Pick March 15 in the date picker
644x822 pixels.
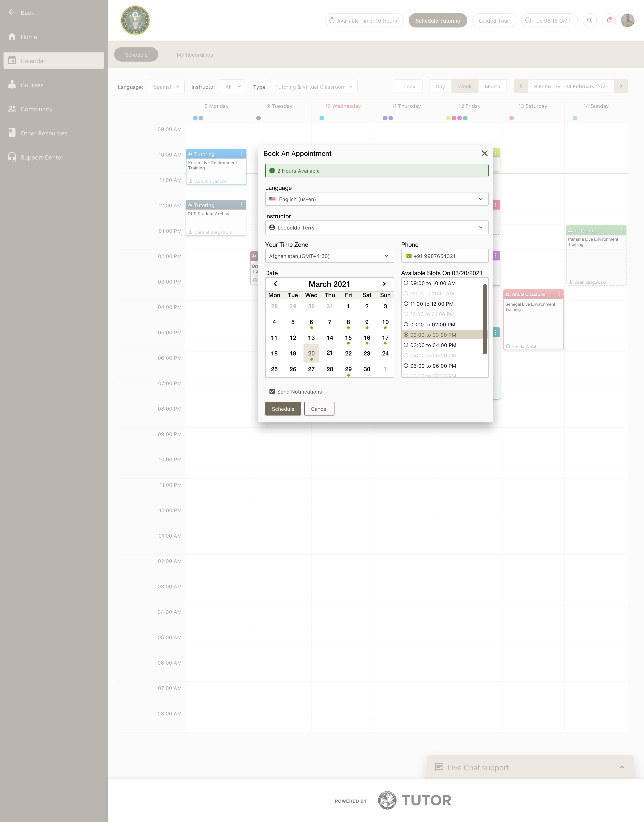pyautogui.click(x=348, y=338)
